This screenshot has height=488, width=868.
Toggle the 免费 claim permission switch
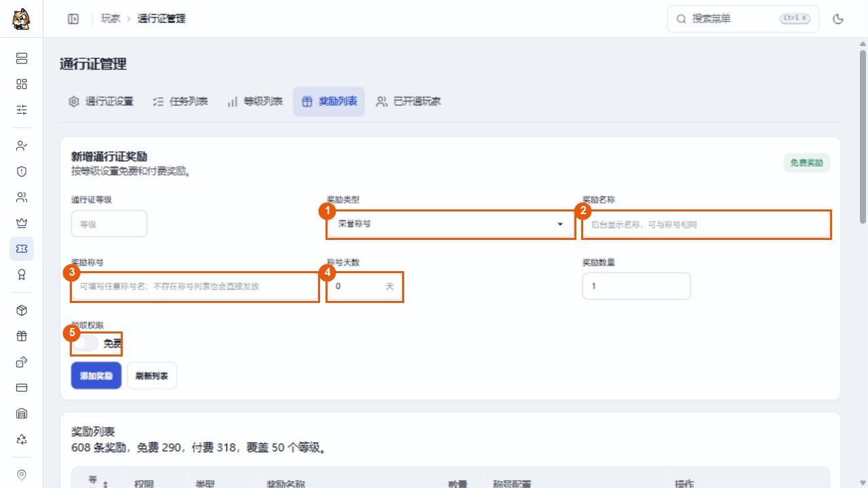[x=85, y=344]
